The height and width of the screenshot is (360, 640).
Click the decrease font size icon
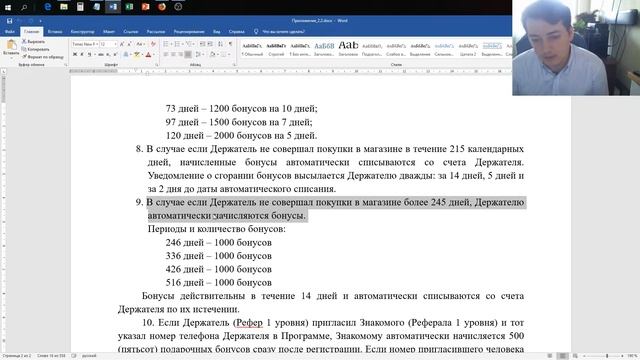[x=129, y=44]
